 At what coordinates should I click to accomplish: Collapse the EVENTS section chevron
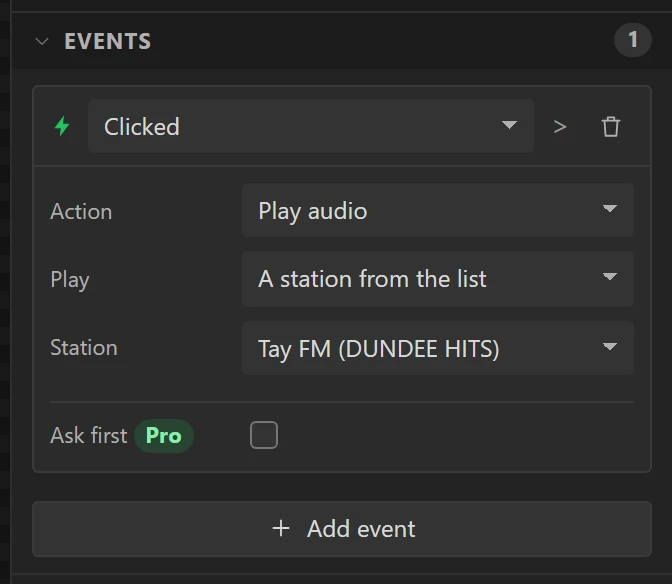click(42, 42)
